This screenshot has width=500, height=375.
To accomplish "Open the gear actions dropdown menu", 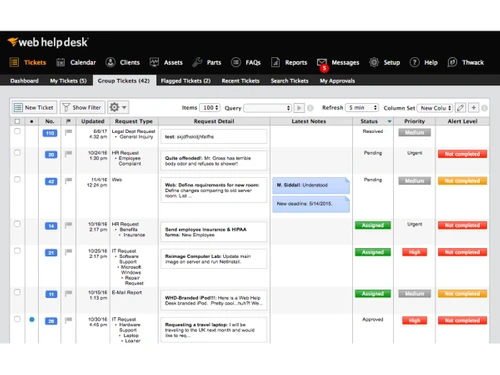I will click(118, 107).
